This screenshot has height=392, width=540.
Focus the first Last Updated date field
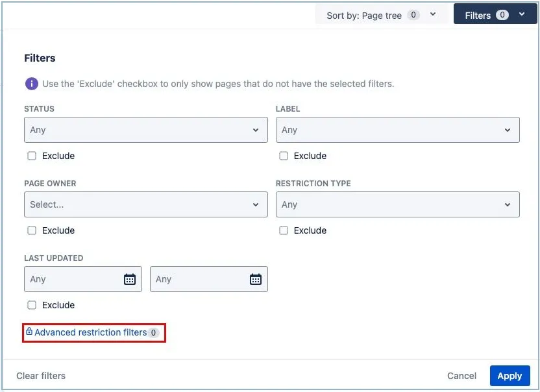(83, 279)
